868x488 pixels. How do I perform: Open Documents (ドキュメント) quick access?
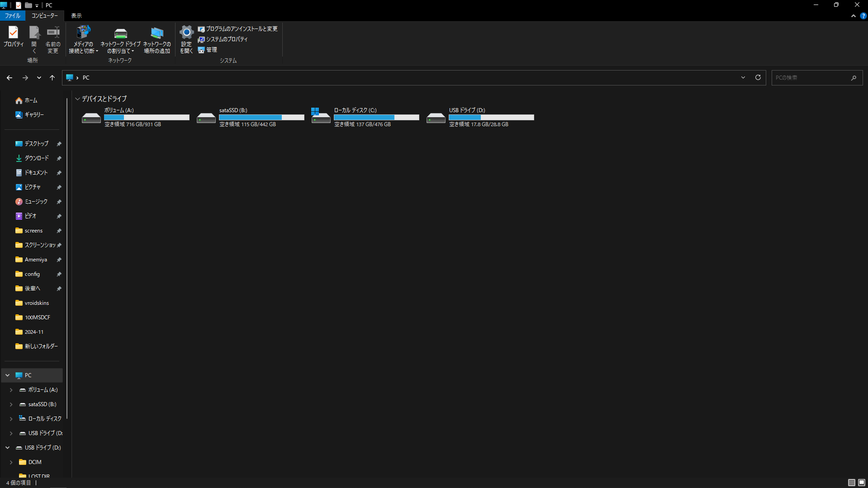[x=32, y=173]
